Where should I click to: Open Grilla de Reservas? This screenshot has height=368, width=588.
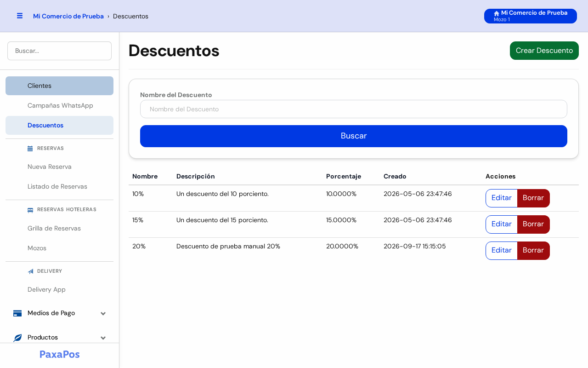click(59, 228)
